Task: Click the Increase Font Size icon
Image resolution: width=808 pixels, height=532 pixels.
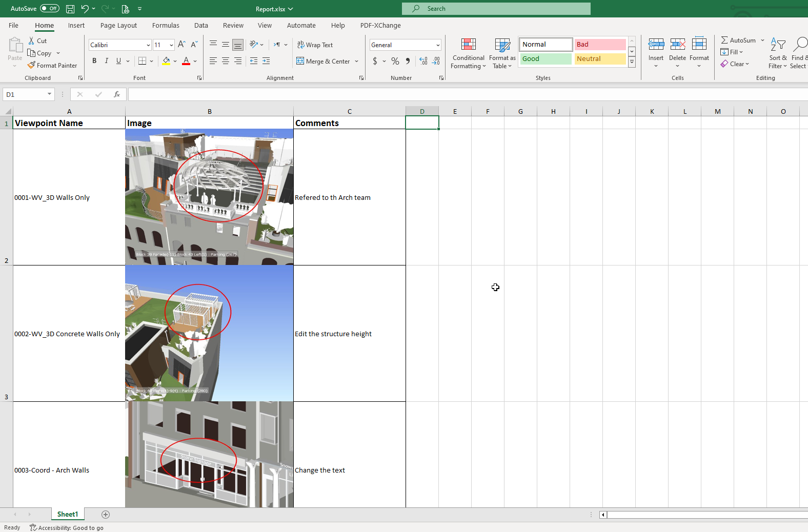Action: pyautogui.click(x=181, y=45)
